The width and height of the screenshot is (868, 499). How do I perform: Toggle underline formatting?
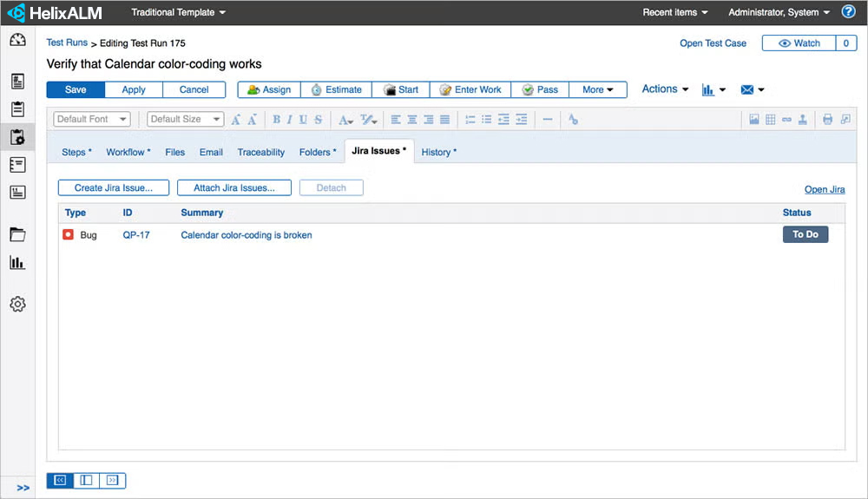[x=303, y=120]
